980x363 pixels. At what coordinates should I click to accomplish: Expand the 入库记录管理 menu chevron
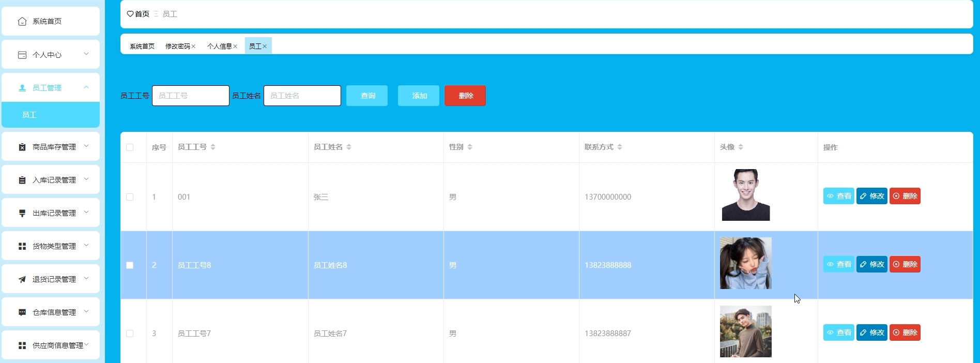[x=86, y=179]
